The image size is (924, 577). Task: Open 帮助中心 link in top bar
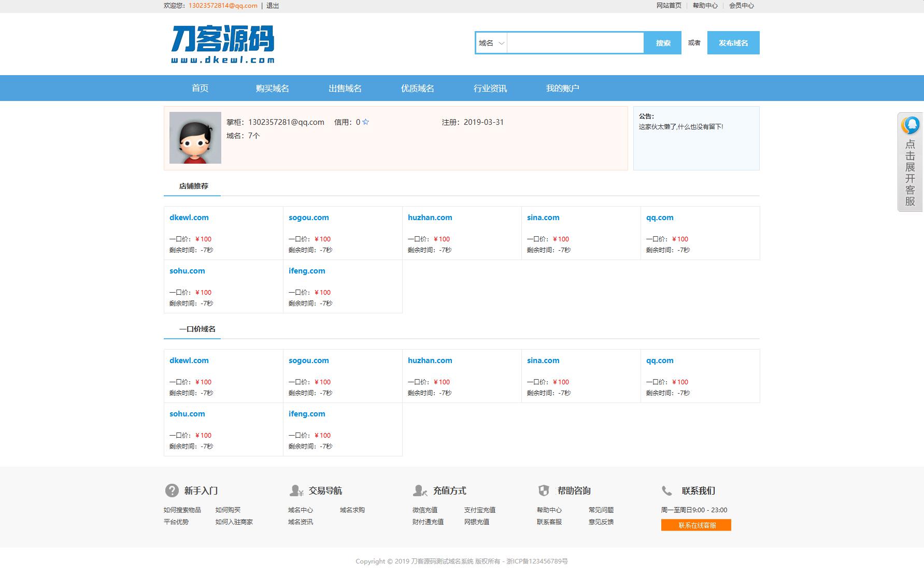click(x=705, y=6)
